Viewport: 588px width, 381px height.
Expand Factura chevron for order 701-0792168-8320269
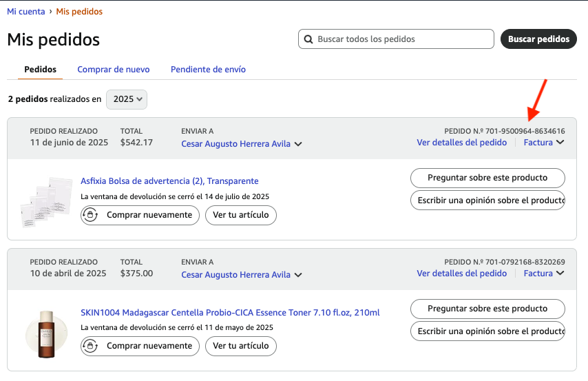pos(560,274)
